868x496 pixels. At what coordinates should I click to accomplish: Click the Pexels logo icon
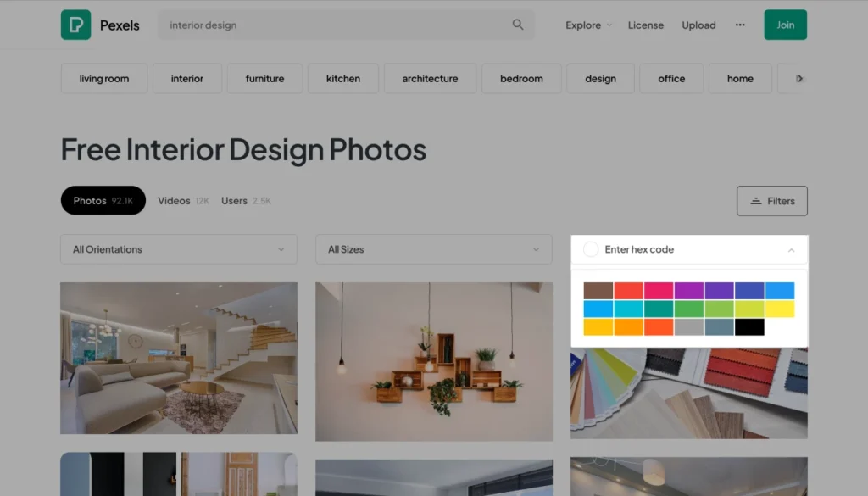(x=75, y=25)
